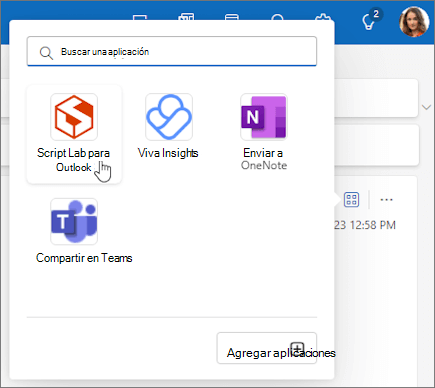Image resolution: width=435 pixels, height=388 pixels.
Task: Click the apps grid icon in message toolbar
Action: coord(351,200)
